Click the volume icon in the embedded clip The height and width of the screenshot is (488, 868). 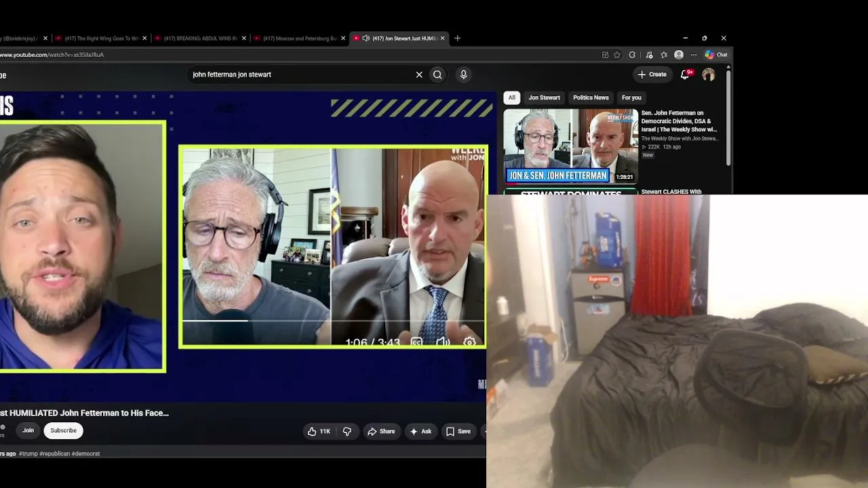pos(443,342)
